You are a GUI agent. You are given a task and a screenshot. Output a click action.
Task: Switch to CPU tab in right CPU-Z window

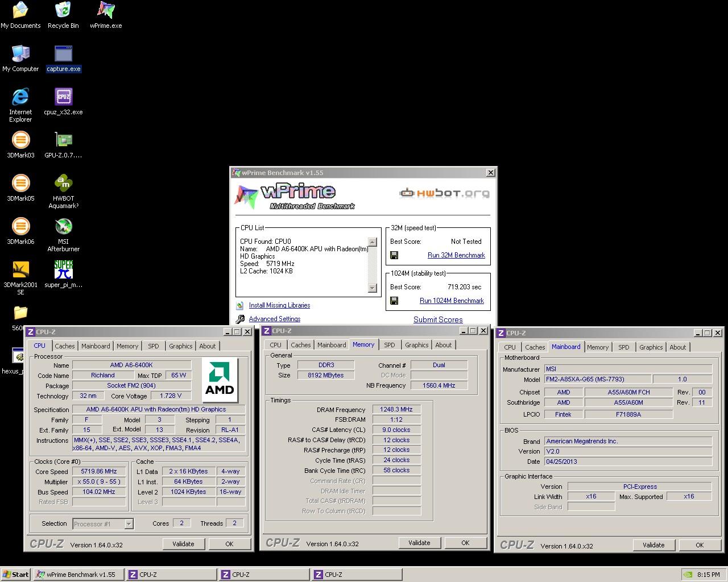tap(510, 347)
